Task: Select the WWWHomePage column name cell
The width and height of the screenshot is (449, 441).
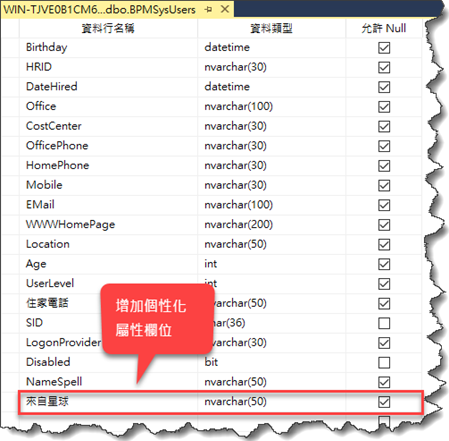Action: click(108, 225)
